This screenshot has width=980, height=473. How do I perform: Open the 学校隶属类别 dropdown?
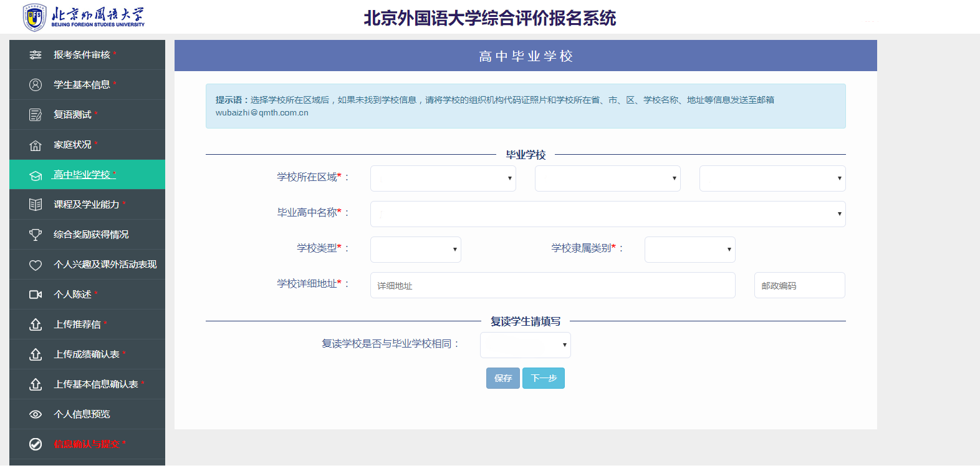[x=690, y=250]
